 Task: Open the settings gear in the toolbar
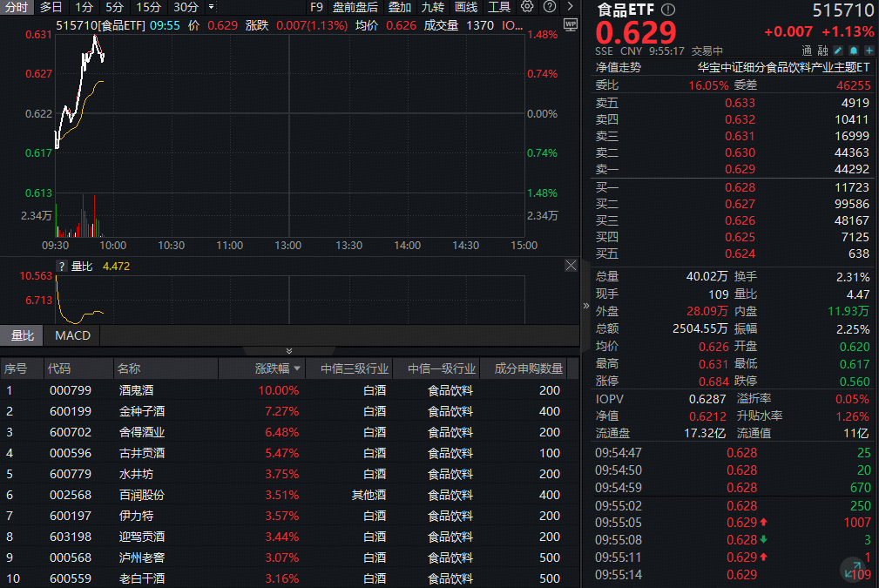tap(528, 7)
